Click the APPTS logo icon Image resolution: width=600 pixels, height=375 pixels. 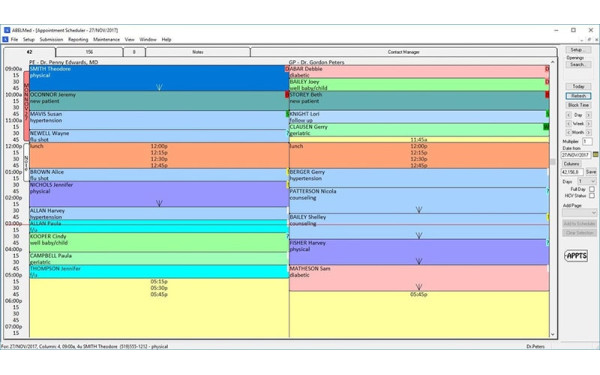(576, 256)
